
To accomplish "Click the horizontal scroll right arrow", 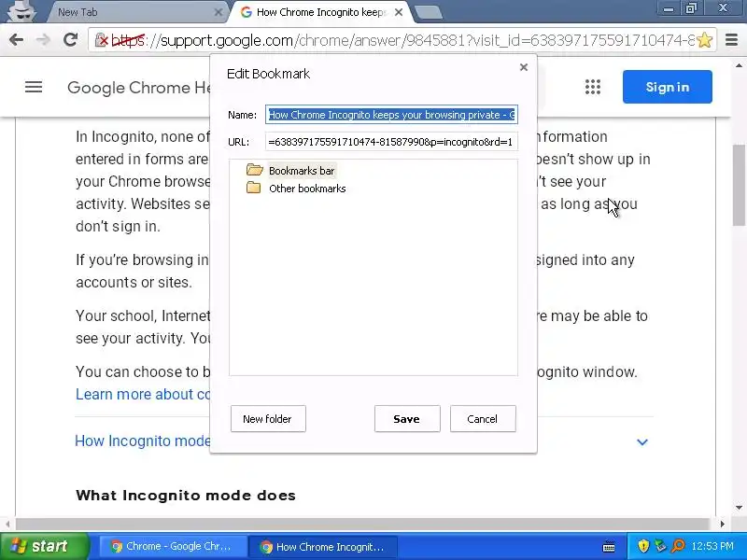I will point(723,524).
